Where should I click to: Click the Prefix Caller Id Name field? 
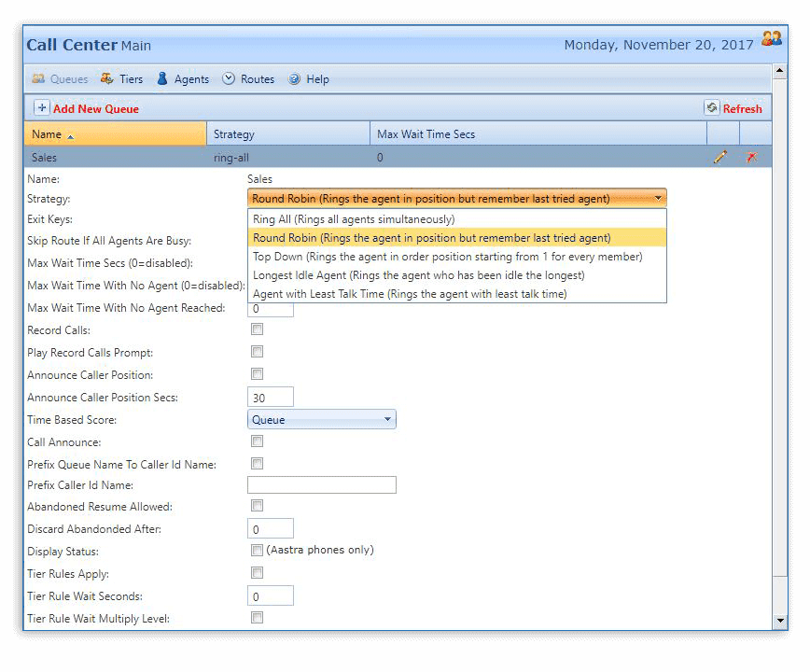(321, 484)
